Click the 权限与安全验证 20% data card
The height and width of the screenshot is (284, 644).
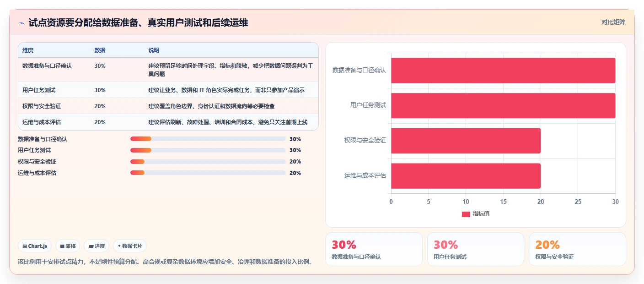577,249
